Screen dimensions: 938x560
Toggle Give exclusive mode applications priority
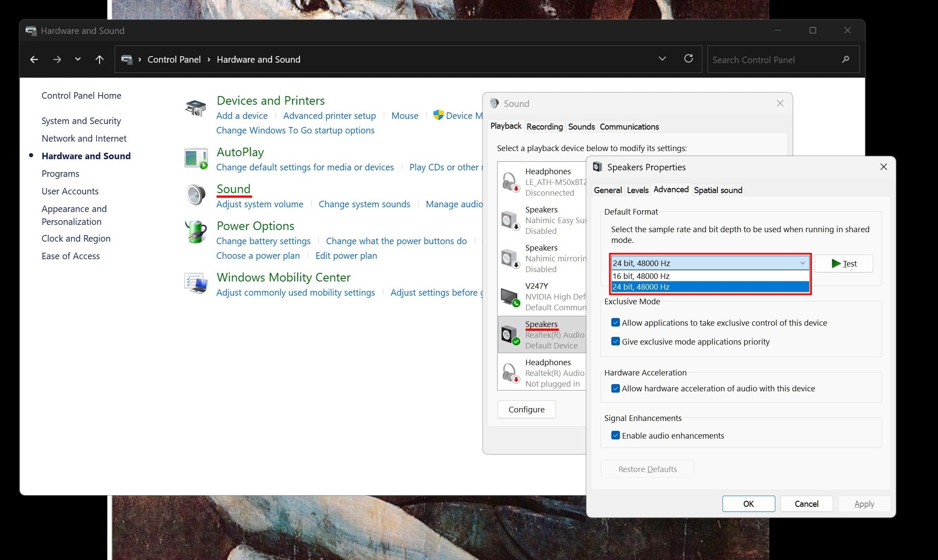(x=615, y=342)
